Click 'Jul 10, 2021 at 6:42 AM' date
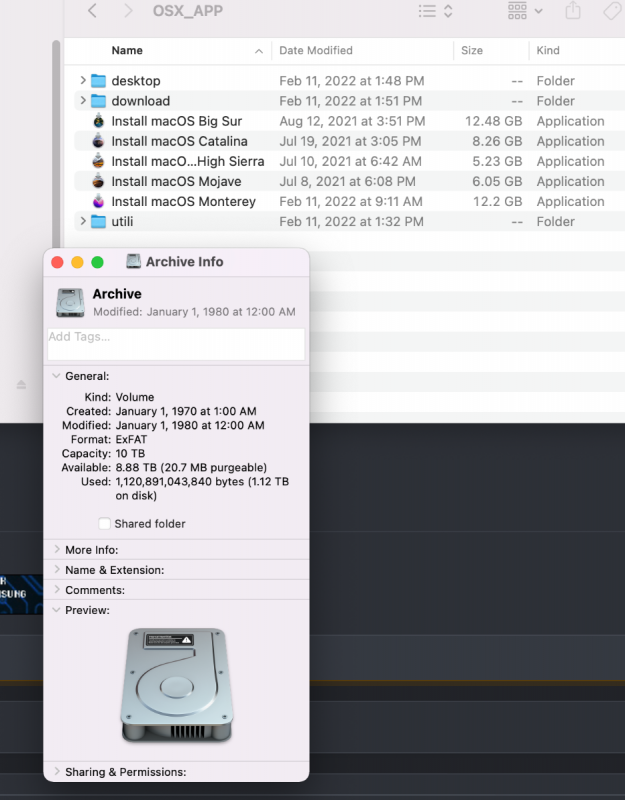This screenshot has width=625, height=800. coord(351,161)
